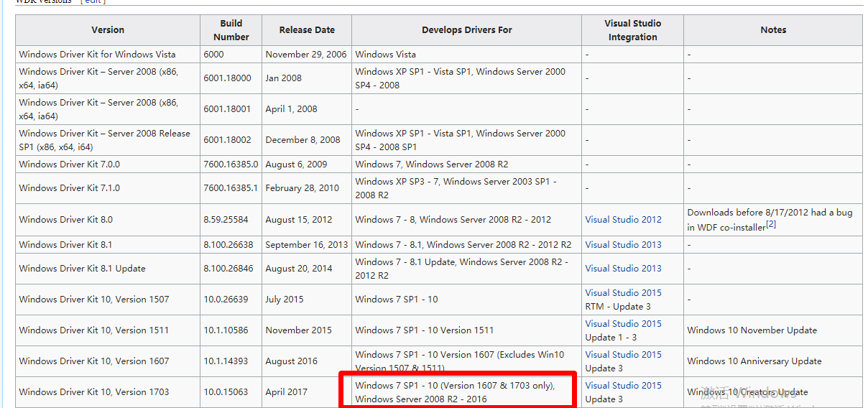
Task: Click release date August 20, 2014
Action: point(299,269)
